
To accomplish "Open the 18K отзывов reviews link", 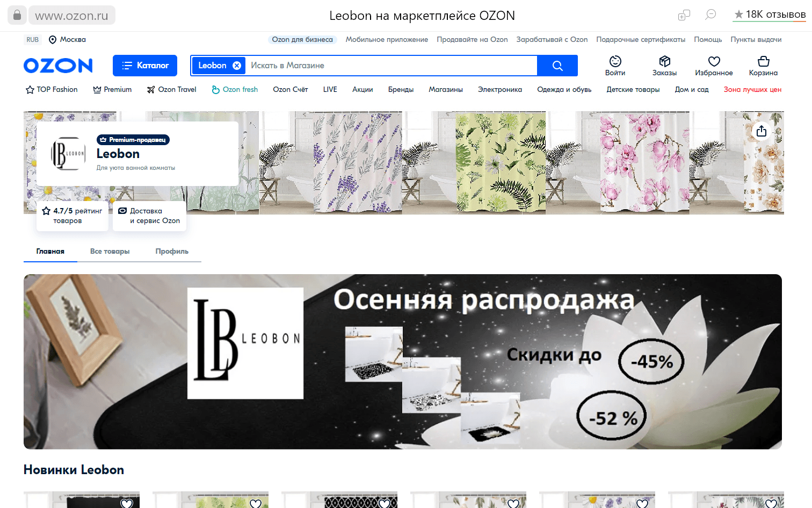I will (770, 15).
